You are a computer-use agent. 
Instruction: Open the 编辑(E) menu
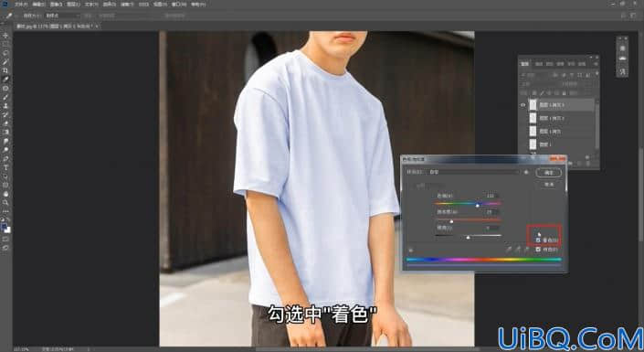(x=38, y=4)
